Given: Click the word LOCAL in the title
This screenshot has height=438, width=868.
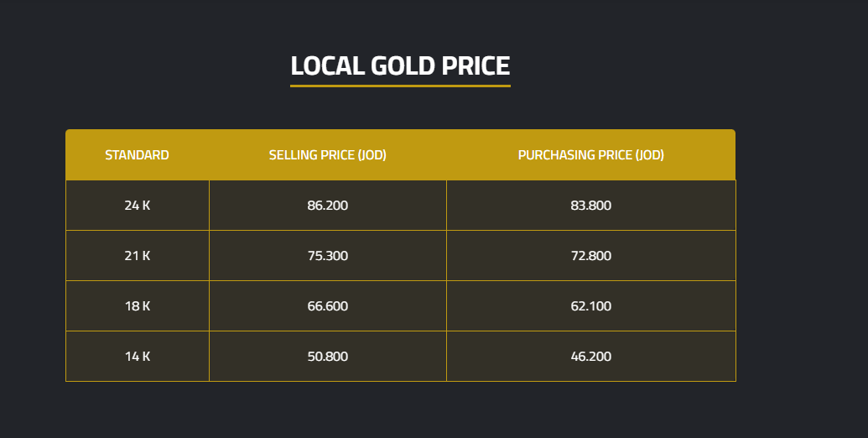Looking at the screenshot, I should coord(327,65).
